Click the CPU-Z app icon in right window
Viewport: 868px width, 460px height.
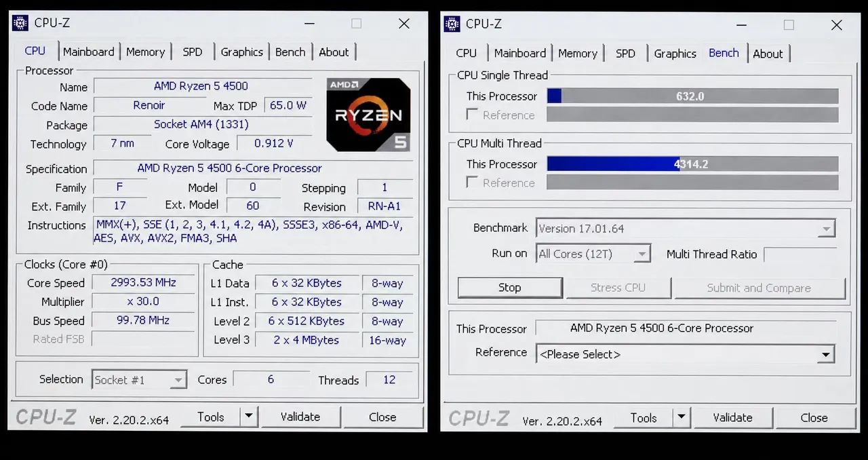(452, 24)
